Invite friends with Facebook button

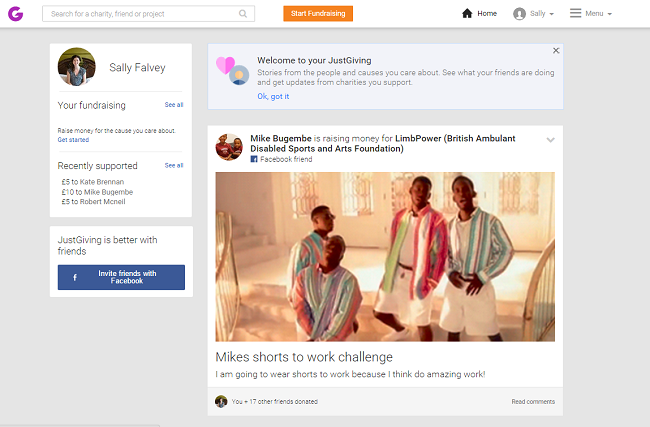[121, 277]
